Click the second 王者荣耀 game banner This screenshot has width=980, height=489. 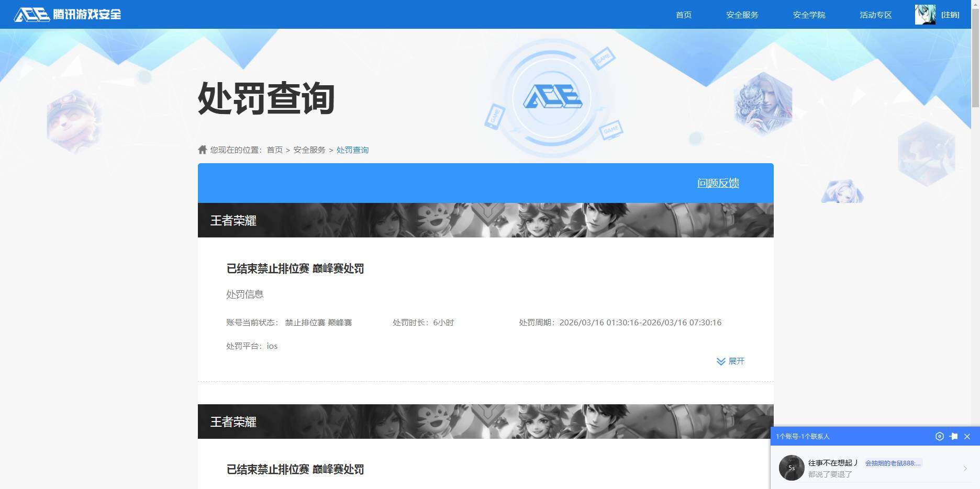486,422
